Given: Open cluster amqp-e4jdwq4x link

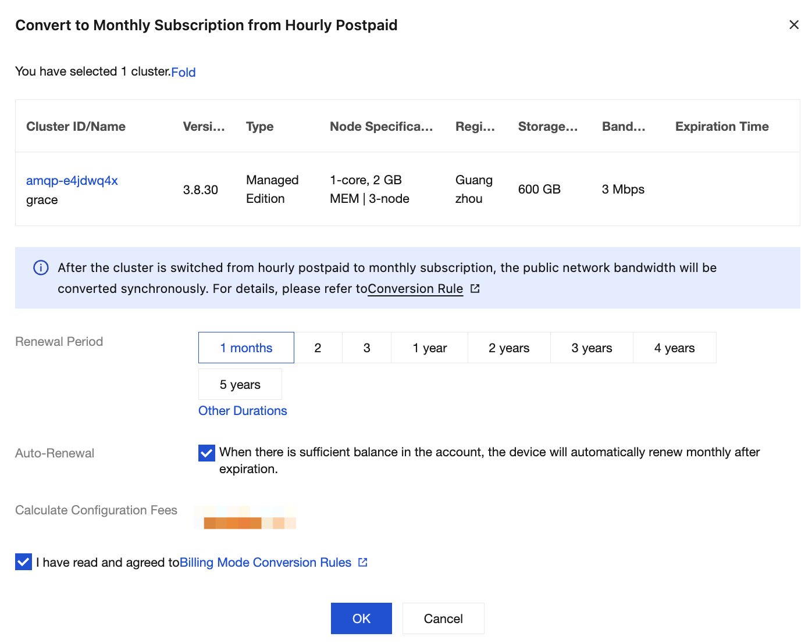Looking at the screenshot, I should click(72, 181).
